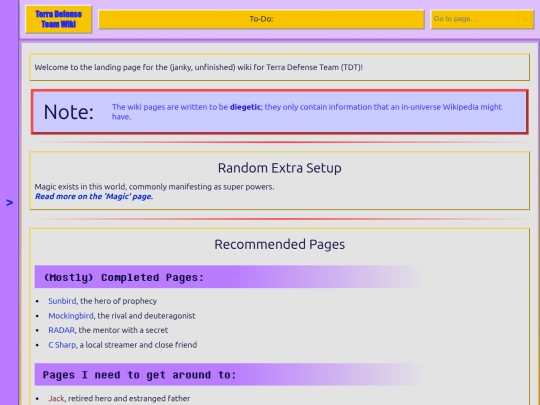540x405 pixels.
Task: Click the Pages I need to get around to banner
Action: 229,374
